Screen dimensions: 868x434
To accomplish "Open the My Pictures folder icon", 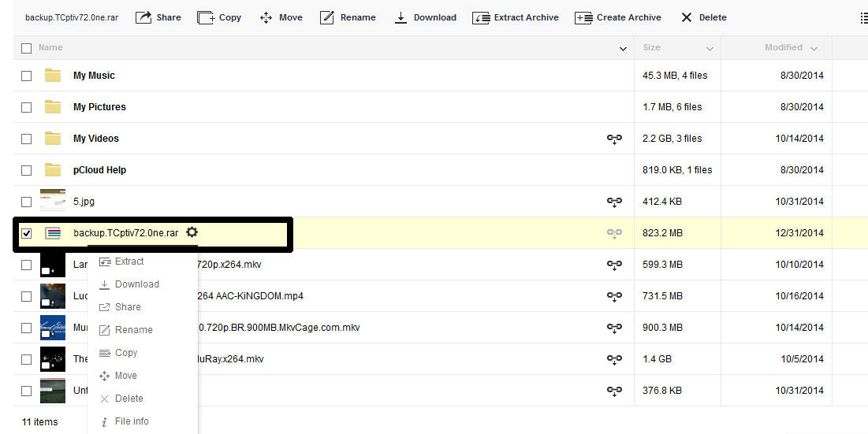I will coord(53,106).
